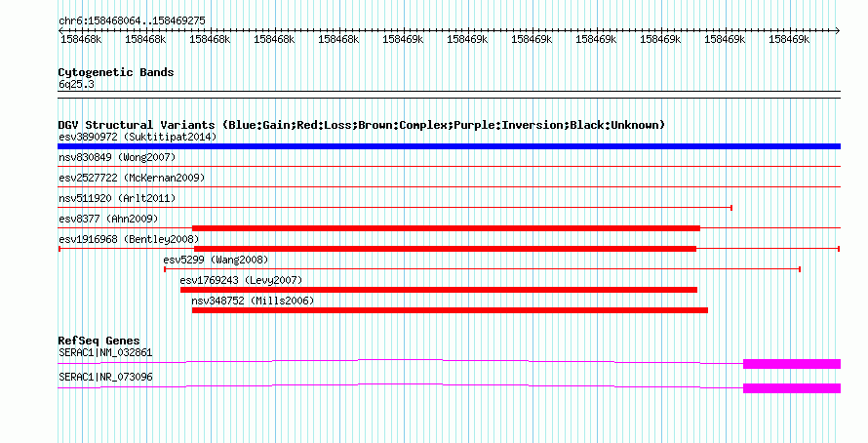The image size is (868, 443).
Task: Click the Cytogenetic Bands track heading
Action: pyautogui.click(x=116, y=72)
